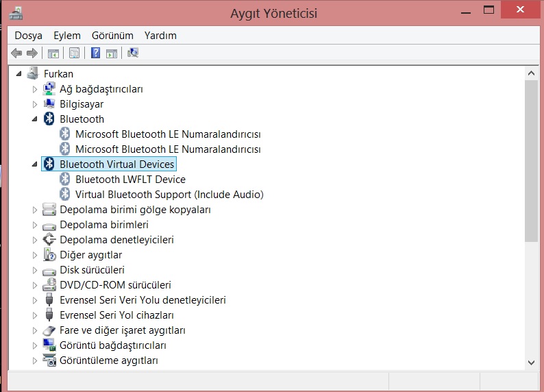This screenshot has height=392, width=544.
Task: Select first Microsoft Bluetooth LE Numaralandırıcısı item
Action: pyautogui.click(x=168, y=134)
